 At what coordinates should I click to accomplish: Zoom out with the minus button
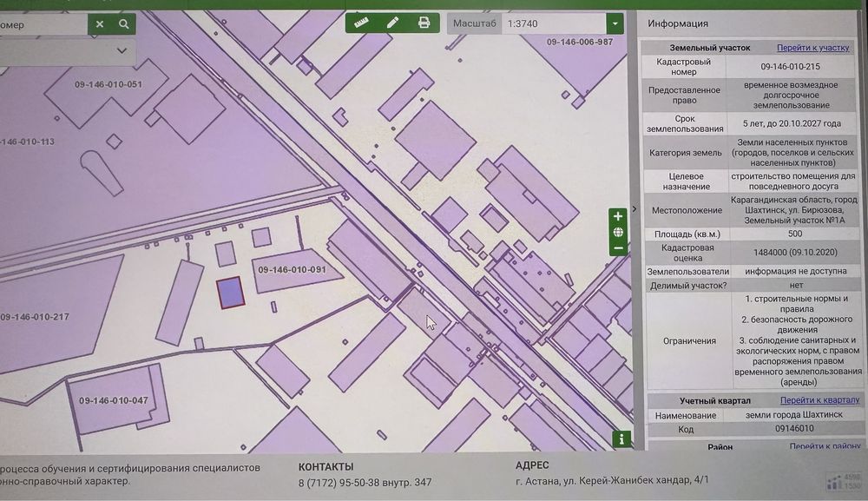click(618, 248)
